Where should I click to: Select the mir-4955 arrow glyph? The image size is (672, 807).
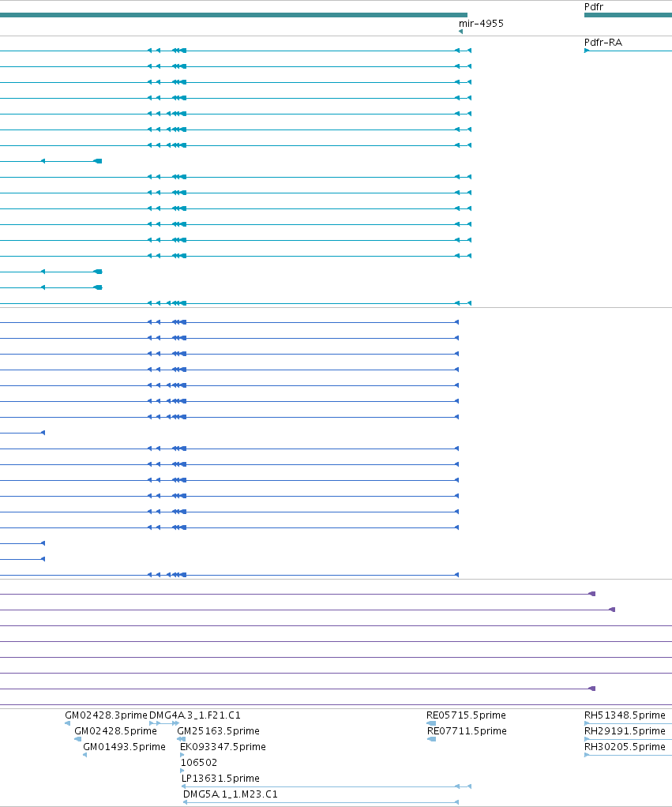pos(460,32)
